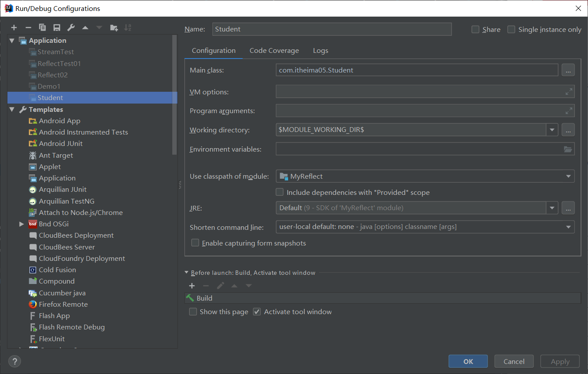
Task: Open the Shorten command line dropdown
Action: (x=425, y=227)
